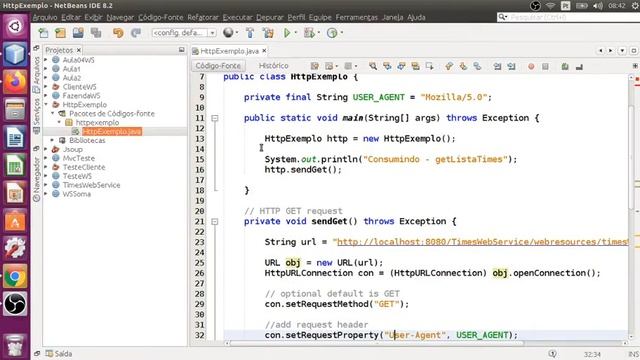The height and width of the screenshot is (360, 640).
Task: Minimize the Projetos panel window
Action: click(182, 49)
